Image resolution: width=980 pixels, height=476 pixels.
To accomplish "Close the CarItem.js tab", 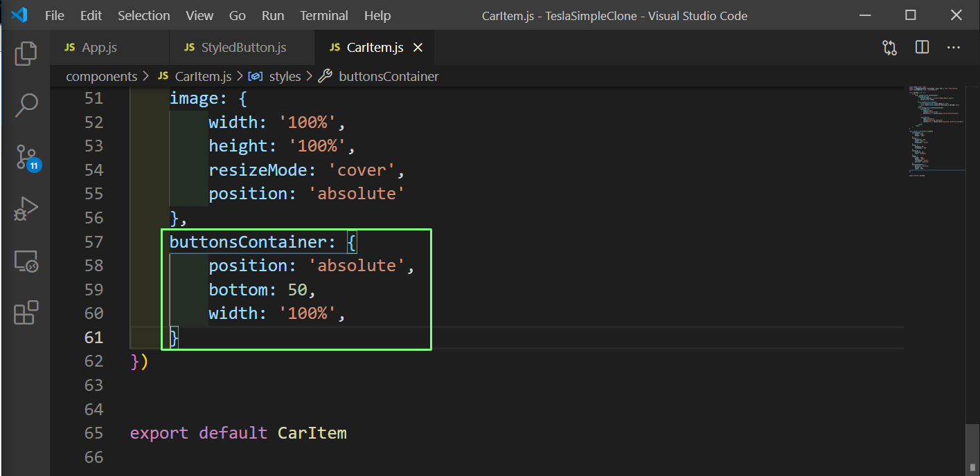I will tap(418, 48).
